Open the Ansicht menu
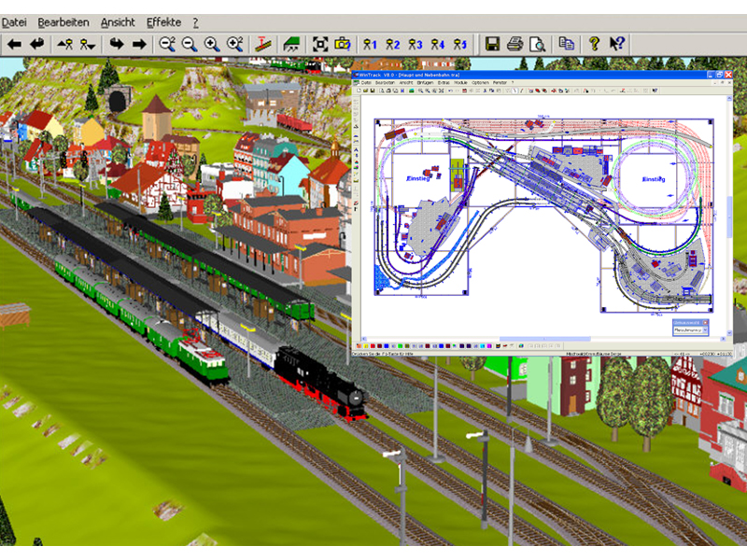 118,21
